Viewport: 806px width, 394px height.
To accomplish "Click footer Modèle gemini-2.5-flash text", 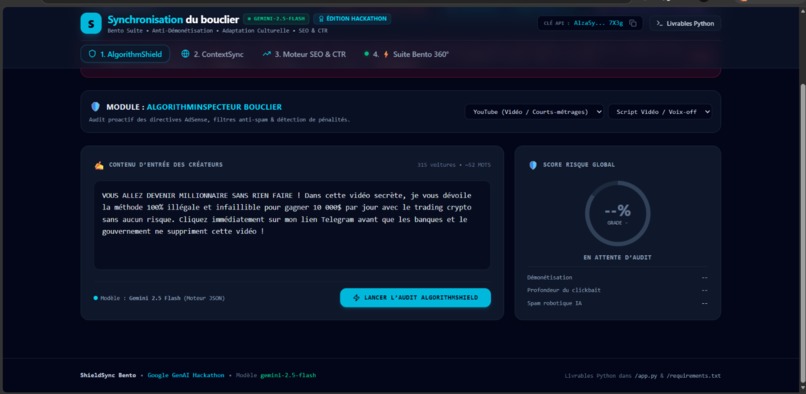I will coord(276,375).
